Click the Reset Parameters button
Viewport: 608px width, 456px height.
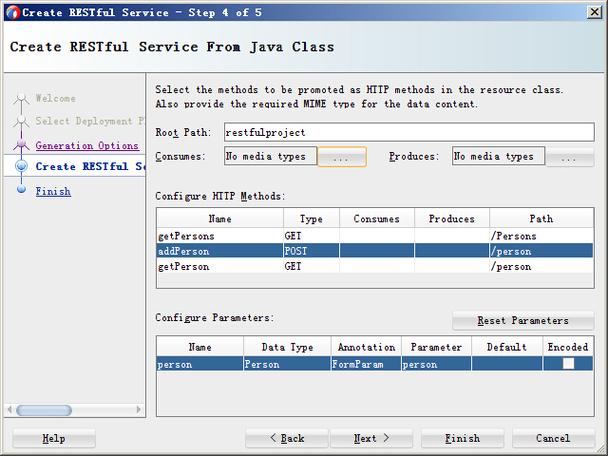[x=523, y=321]
